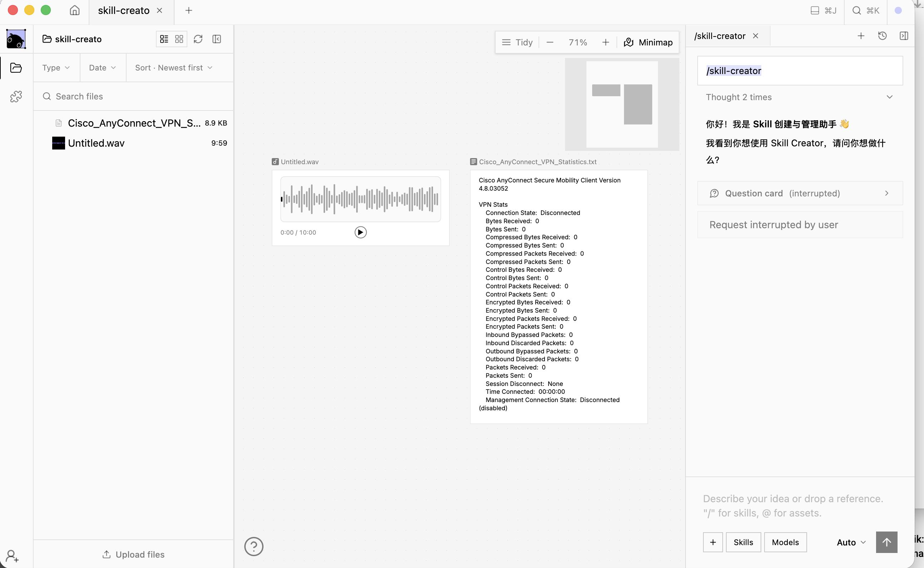Expand the Thought 2 times section

click(x=800, y=97)
